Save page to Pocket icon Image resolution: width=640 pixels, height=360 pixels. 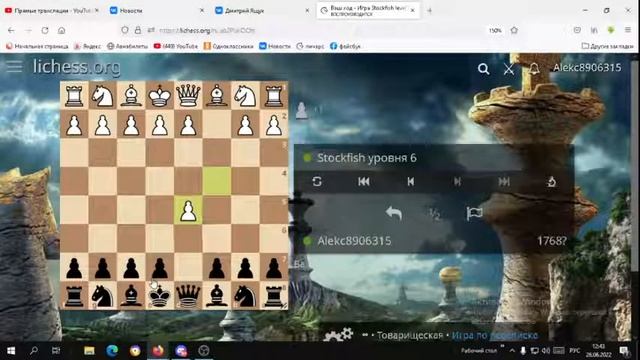click(577, 30)
